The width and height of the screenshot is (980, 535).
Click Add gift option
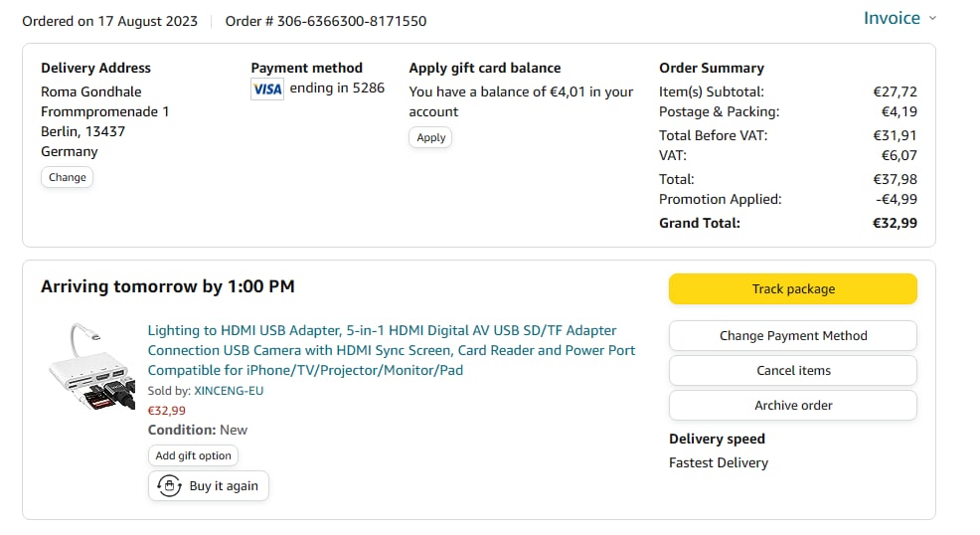click(193, 455)
